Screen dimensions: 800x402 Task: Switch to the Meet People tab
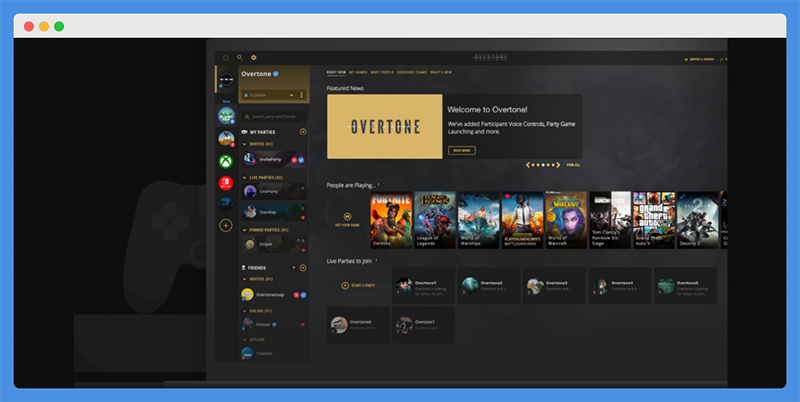tap(382, 72)
